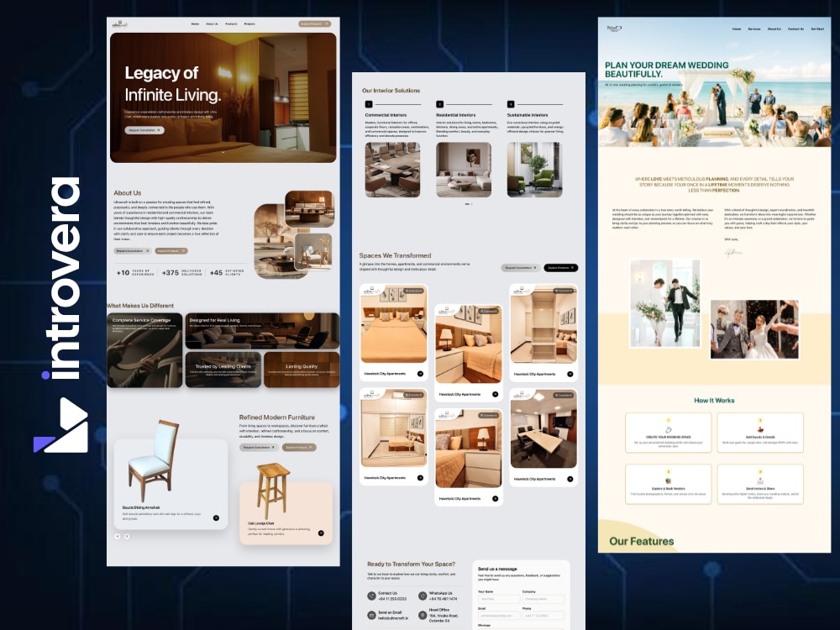Image resolution: width=840 pixels, height=630 pixels.
Task: Click Request Consultation under Refined Modern Furniture
Action: pyautogui.click(x=259, y=448)
